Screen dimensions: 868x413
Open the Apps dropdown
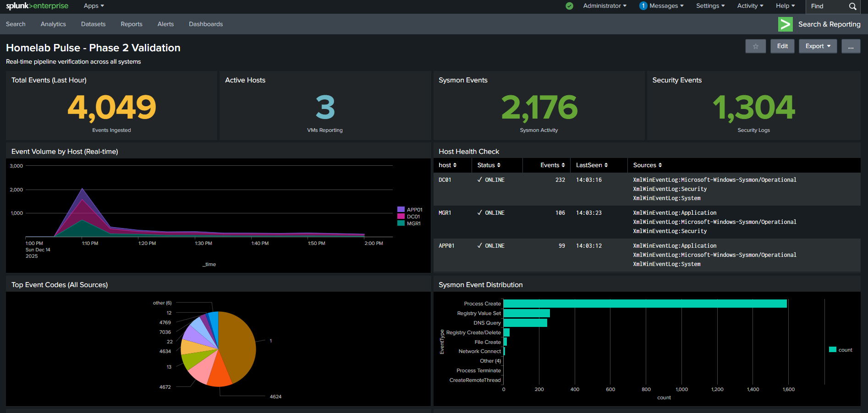[x=93, y=6]
